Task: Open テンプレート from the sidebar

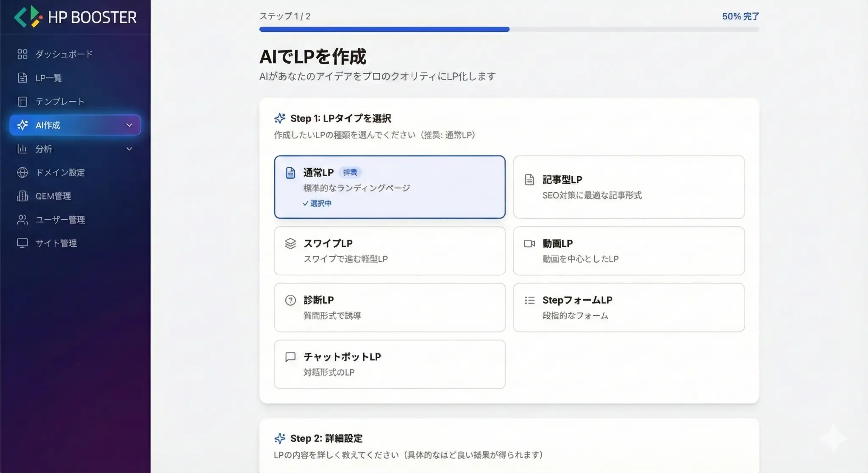Action: (60, 101)
